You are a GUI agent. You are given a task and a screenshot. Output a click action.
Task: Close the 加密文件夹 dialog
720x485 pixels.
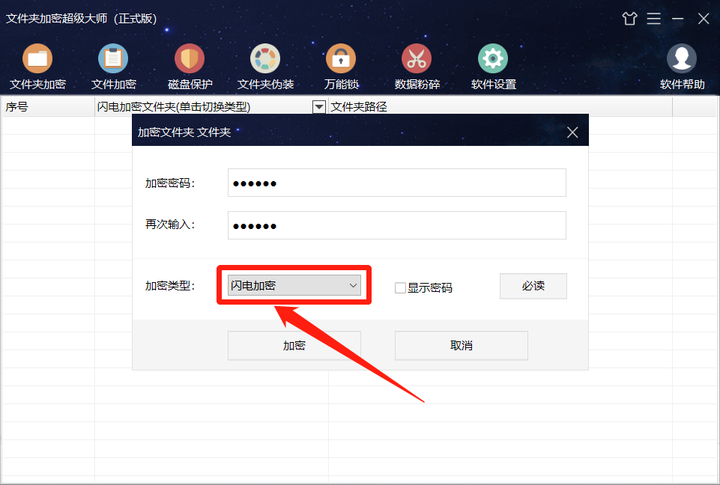point(572,132)
